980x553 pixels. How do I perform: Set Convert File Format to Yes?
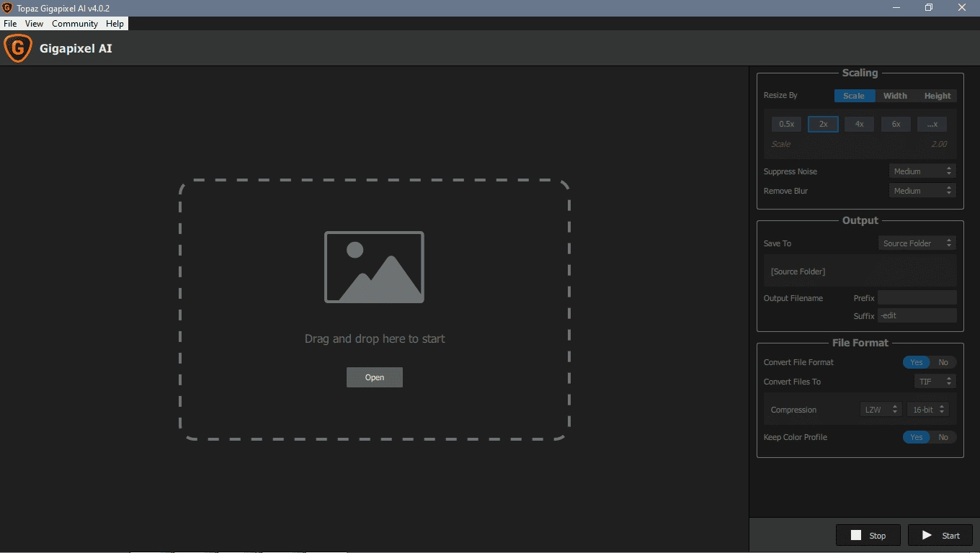pyautogui.click(x=917, y=362)
